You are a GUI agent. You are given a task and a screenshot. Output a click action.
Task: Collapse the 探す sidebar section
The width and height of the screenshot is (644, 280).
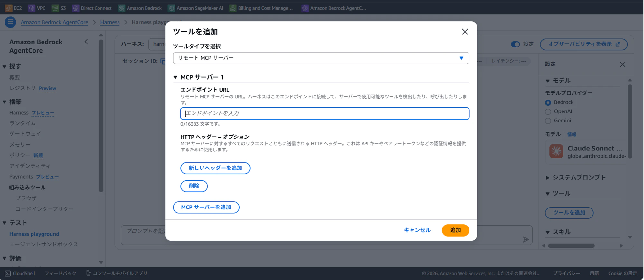pyautogui.click(x=5, y=67)
